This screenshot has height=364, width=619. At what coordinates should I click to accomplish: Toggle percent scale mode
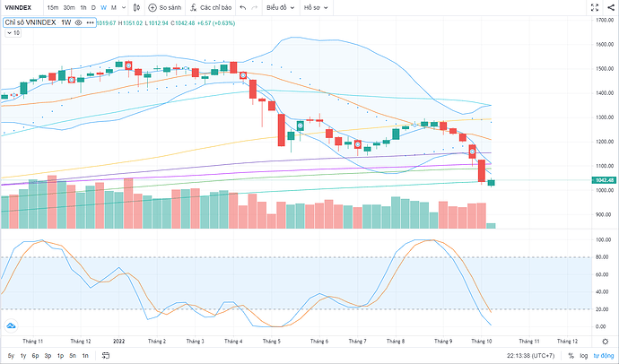[x=571, y=356]
